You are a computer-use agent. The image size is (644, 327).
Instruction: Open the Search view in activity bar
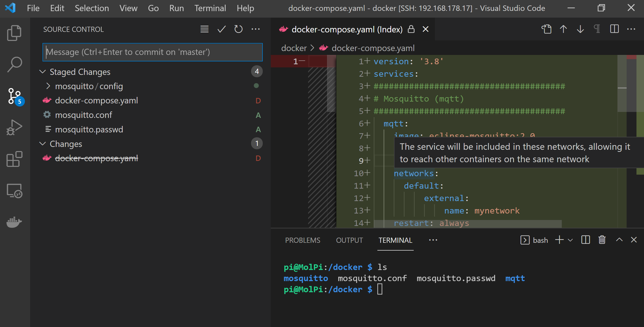[x=14, y=65]
